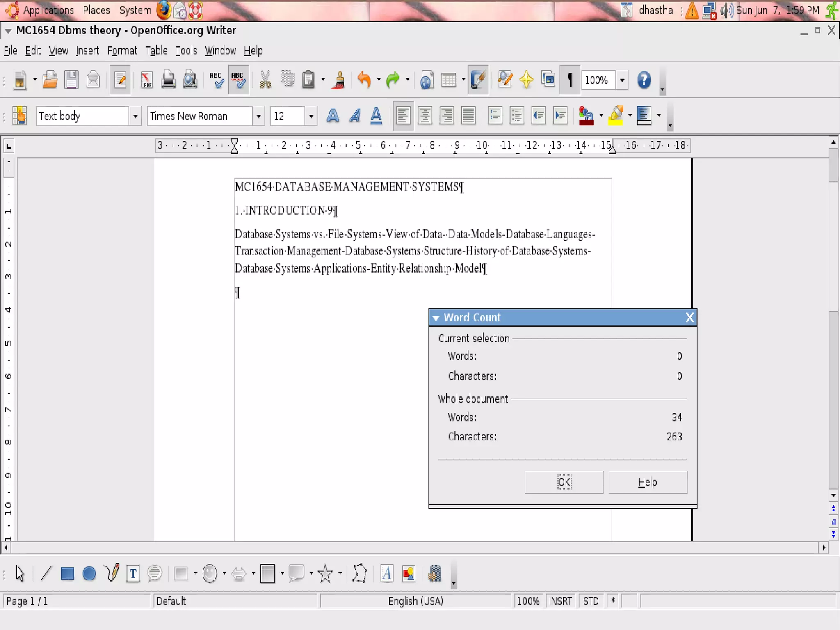840x630 pixels.
Task: Open the Tools menu
Action: tap(186, 50)
